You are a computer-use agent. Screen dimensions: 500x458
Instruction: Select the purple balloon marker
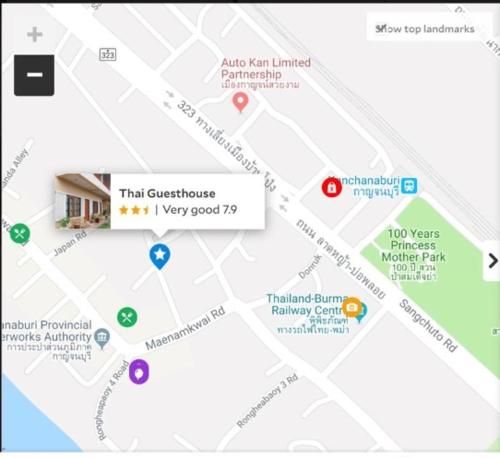(139, 371)
